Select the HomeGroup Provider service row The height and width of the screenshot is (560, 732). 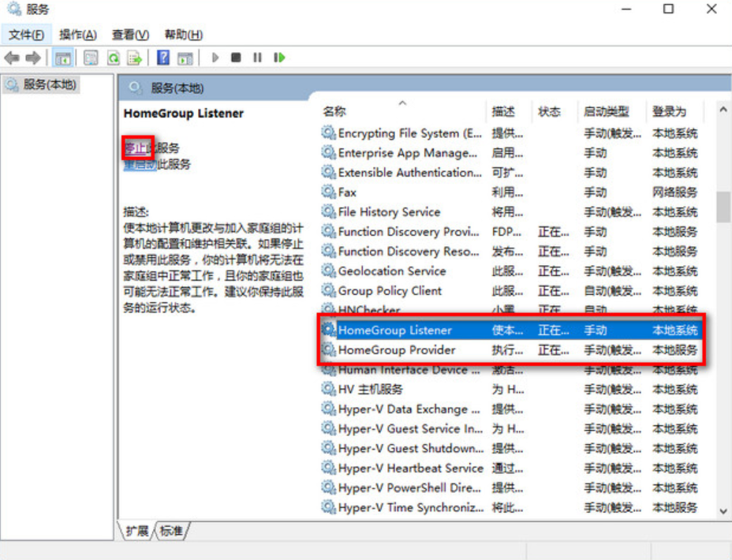394,349
